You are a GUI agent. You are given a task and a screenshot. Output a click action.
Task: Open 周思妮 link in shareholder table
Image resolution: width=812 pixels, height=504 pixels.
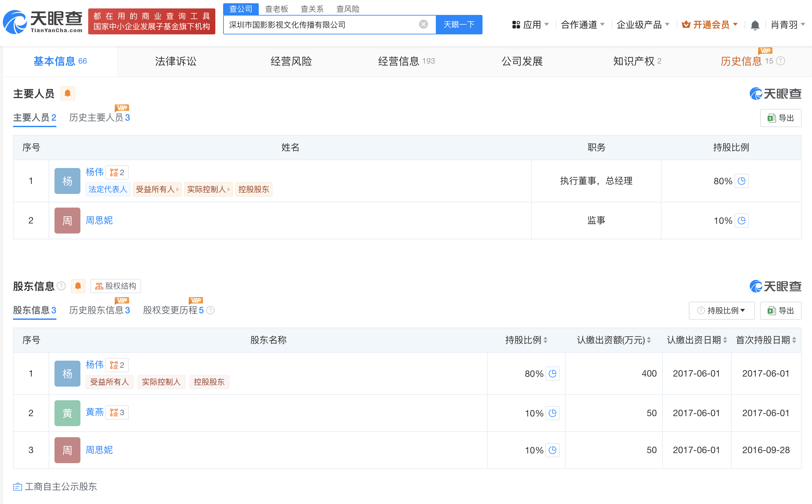tap(99, 450)
